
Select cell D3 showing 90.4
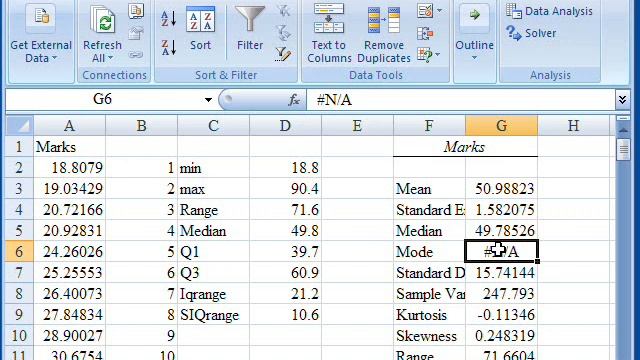tap(285, 189)
